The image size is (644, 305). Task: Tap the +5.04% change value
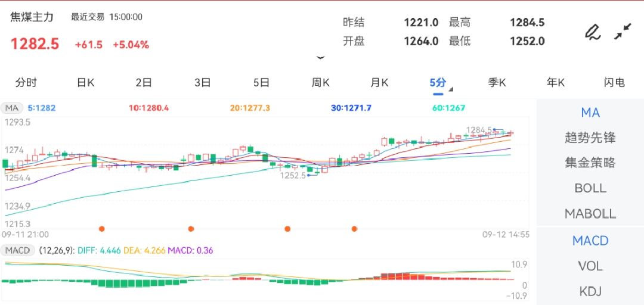pyautogui.click(x=131, y=45)
